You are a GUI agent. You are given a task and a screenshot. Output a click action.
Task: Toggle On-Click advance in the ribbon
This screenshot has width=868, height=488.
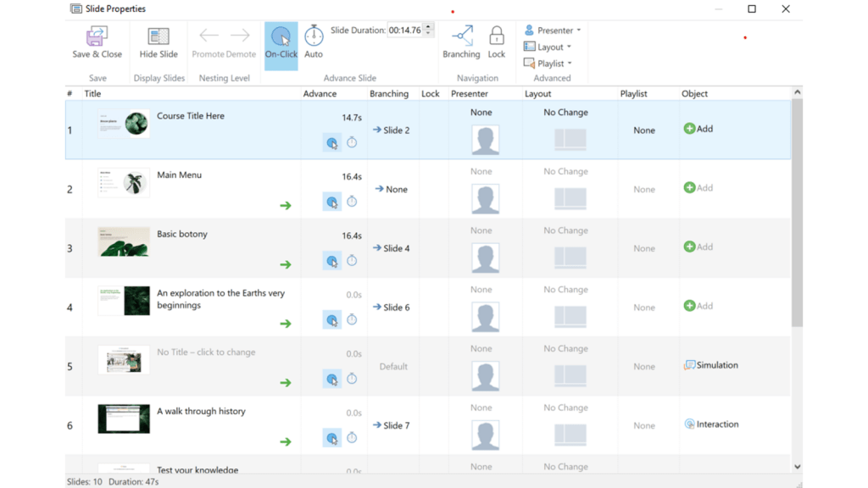[281, 37]
